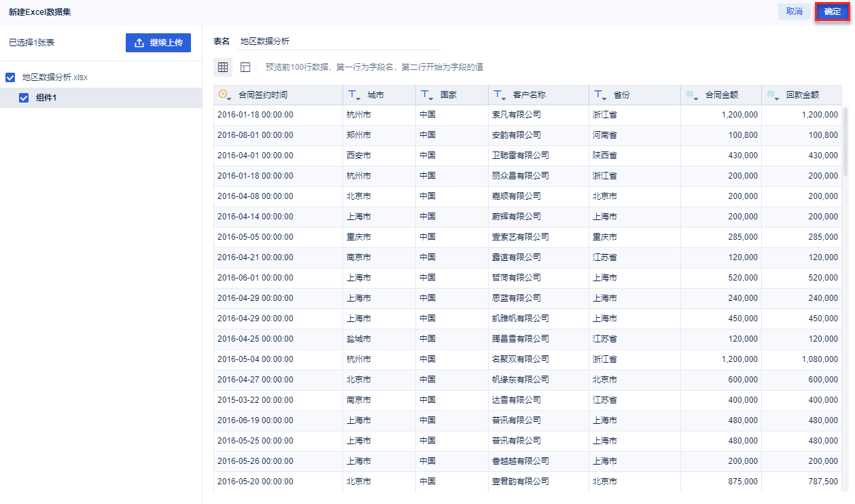Viewport: 855px width, 504px height.
Task: Click the 回款金额 column header text
Action: point(802,95)
